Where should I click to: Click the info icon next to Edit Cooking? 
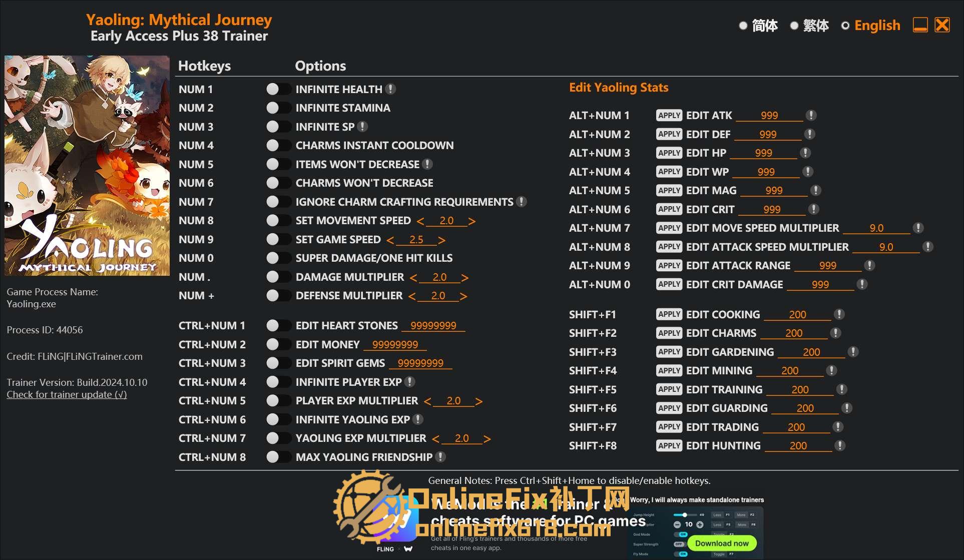click(839, 314)
